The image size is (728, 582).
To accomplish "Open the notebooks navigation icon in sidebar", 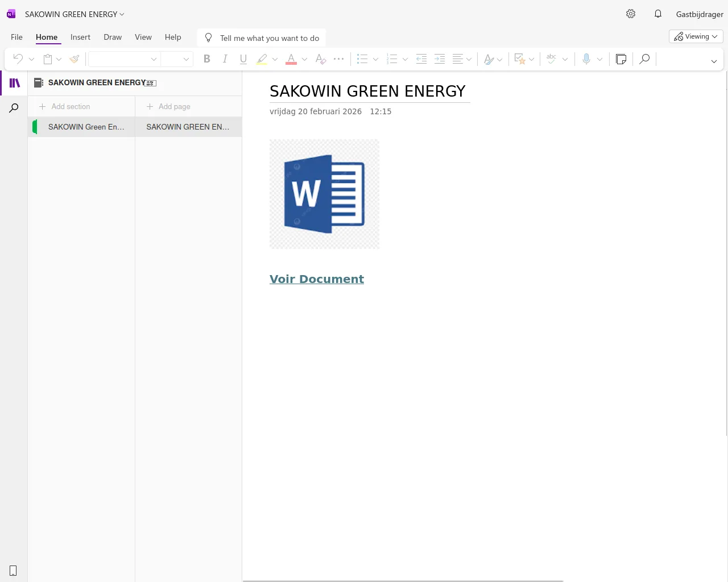I will coord(15,83).
